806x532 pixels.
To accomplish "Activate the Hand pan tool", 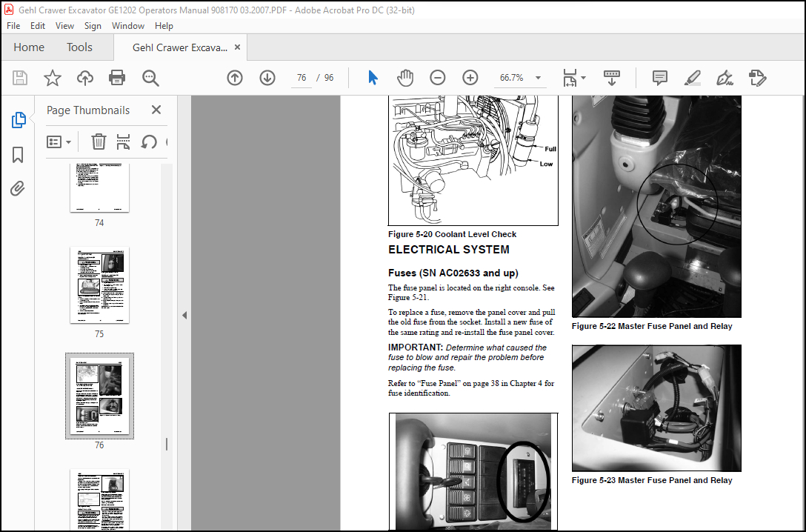I will (405, 78).
